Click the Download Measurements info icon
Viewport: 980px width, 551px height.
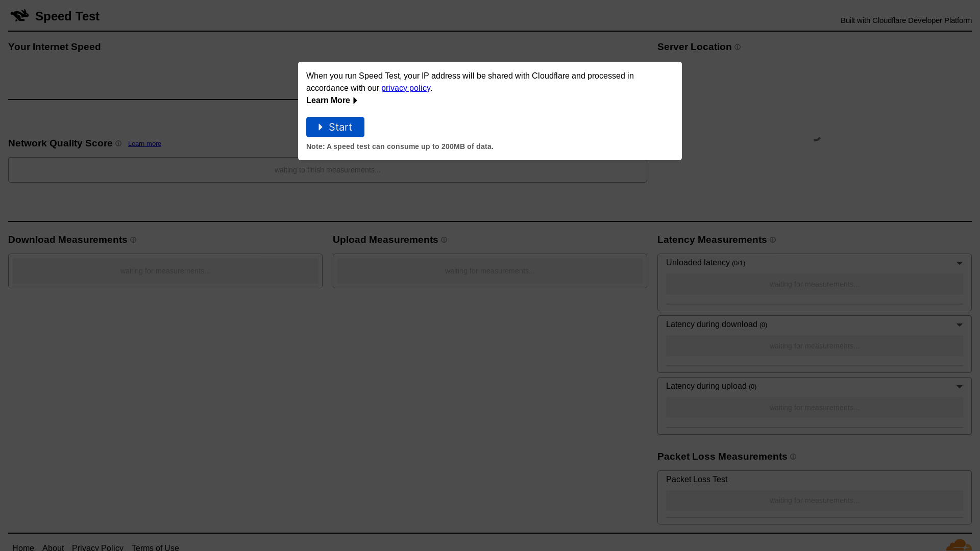point(133,240)
